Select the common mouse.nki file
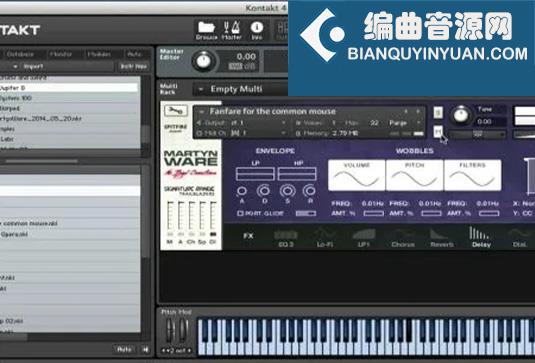Image resolution: width=535 pixels, height=363 pixels. (69, 223)
